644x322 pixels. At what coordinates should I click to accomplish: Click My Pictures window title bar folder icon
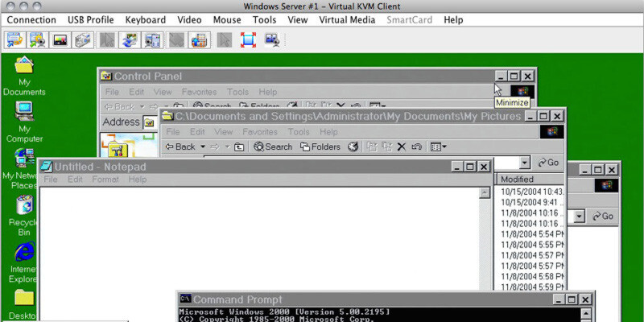point(167,116)
